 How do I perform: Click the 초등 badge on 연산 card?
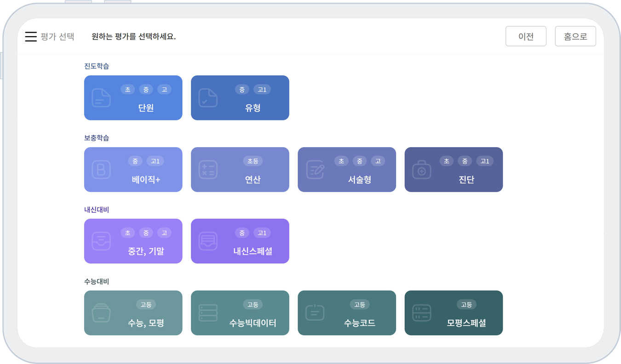click(253, 161)
